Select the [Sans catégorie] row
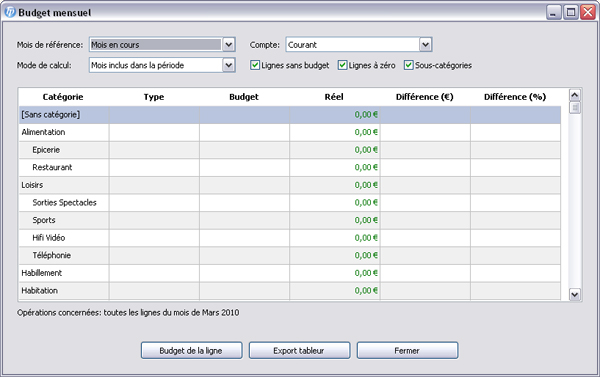Screen dimensions: 600x377 pyautogui.click(x=290, y=115)
